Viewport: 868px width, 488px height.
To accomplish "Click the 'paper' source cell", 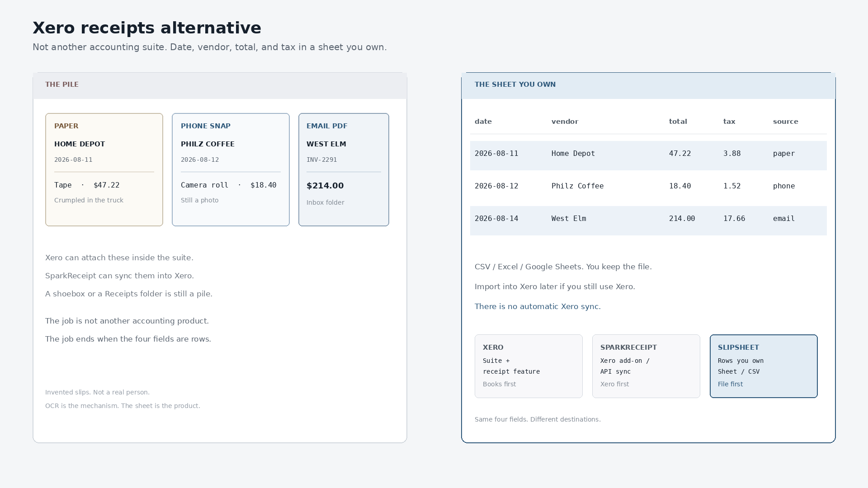I will [784, 154].
